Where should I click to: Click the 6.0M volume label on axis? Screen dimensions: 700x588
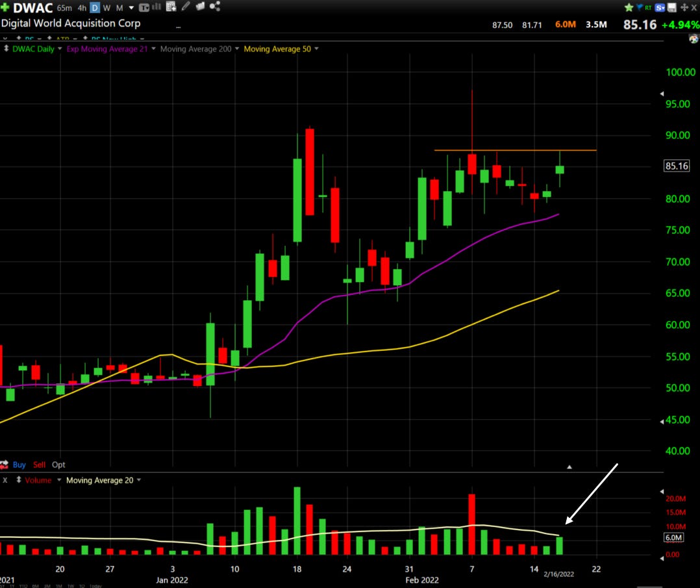[x=673, y=537]
